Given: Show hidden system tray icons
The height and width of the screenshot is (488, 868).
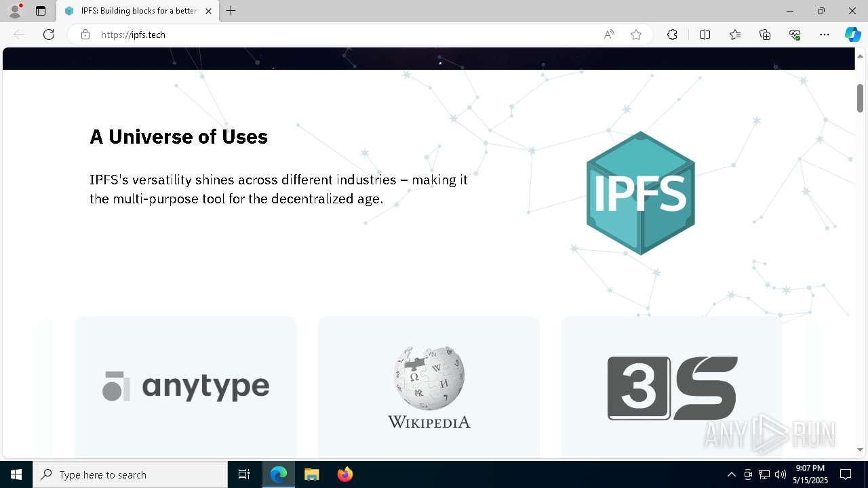Looking at the screenshot, I should tap(731, 474).
